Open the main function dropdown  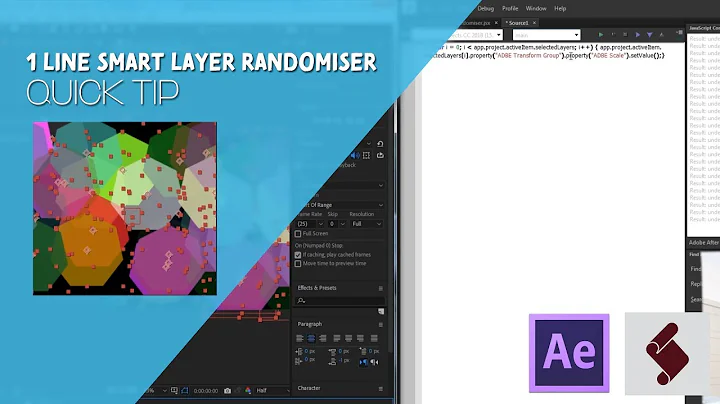(546, 35)
